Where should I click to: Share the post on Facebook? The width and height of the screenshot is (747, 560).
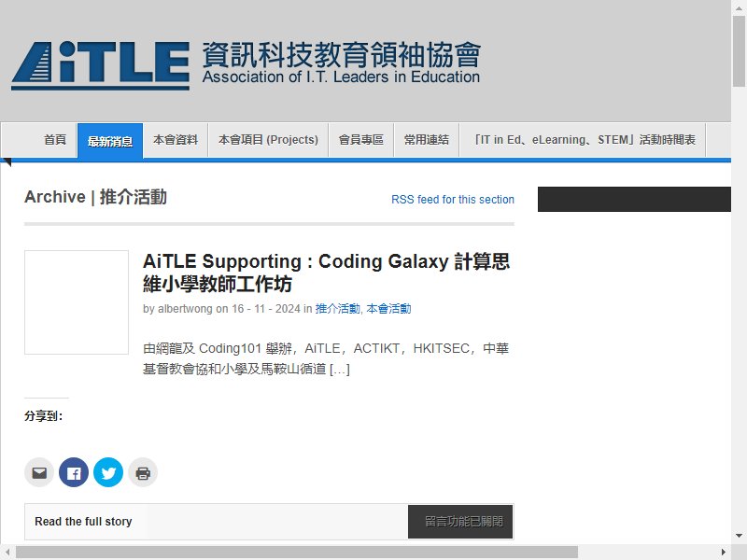click(74, 472)
